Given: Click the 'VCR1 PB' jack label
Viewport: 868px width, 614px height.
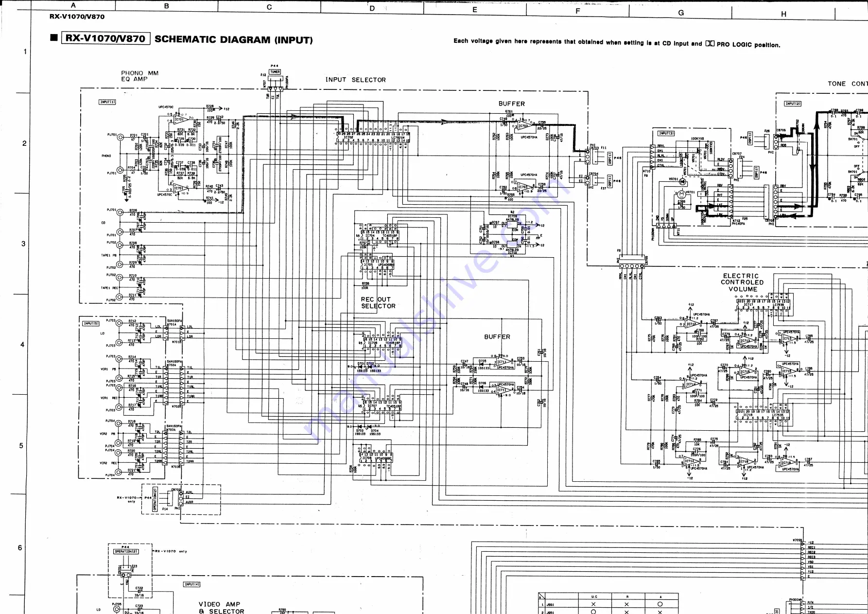Looking at the screenshot, I should pyautogui.click(x=108, y=369).
